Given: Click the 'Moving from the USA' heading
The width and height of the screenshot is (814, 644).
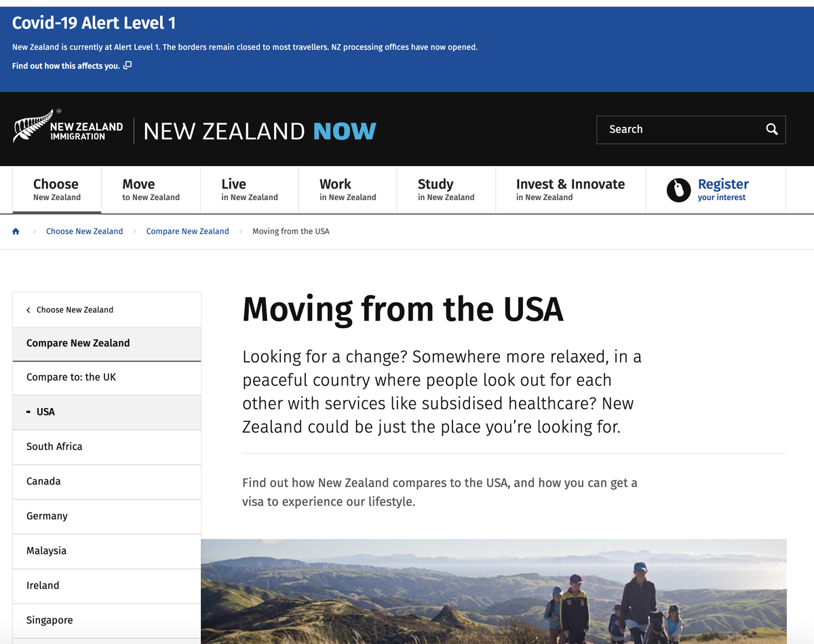Looking at the screenshot, I should click(403, 310).
